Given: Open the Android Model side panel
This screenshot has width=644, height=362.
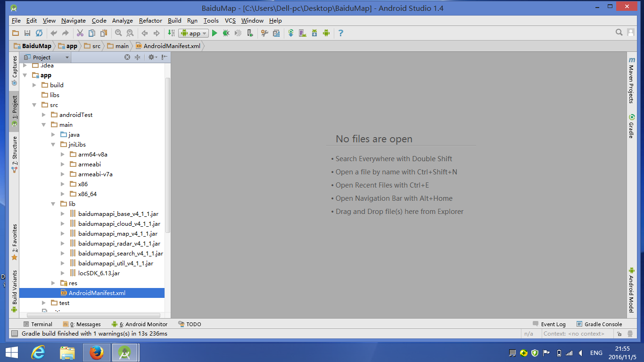Looking at the screenshot, I should tap(631, 290).
